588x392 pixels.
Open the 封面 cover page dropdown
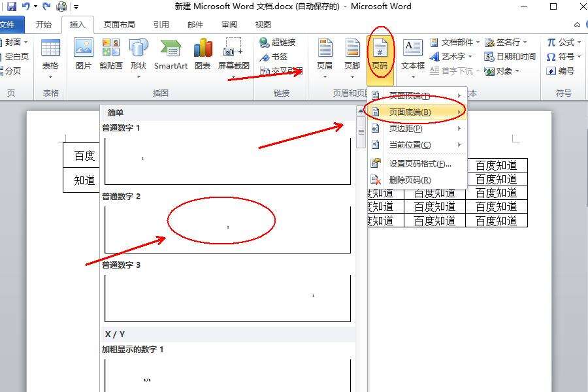[x=14, y=42]
